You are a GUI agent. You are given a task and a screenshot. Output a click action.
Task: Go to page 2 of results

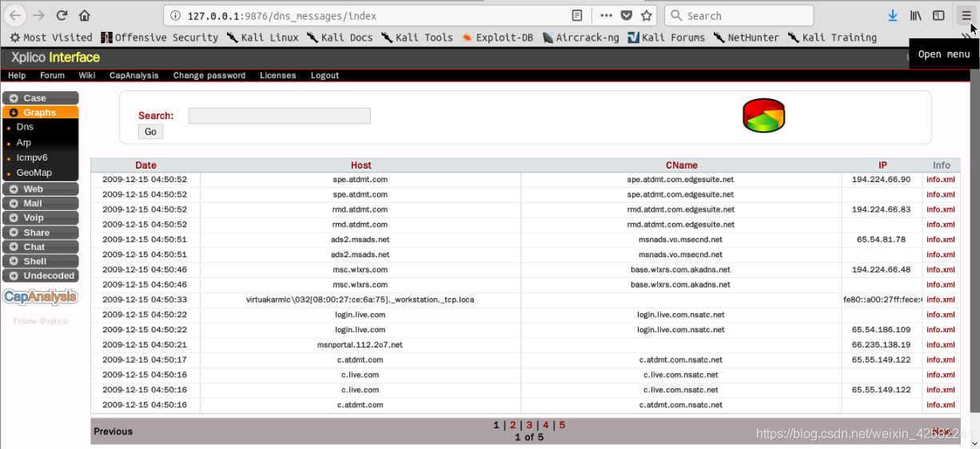[x=513, y=425]
